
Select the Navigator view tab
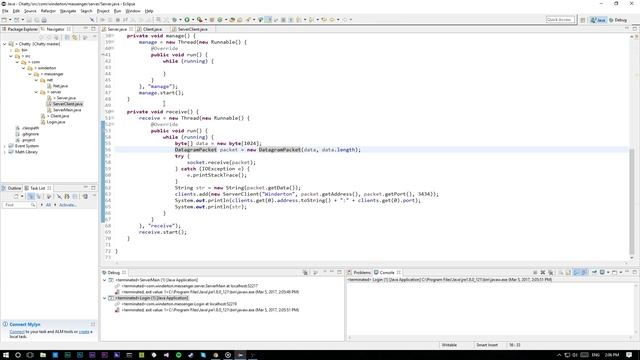pos(55,29)
